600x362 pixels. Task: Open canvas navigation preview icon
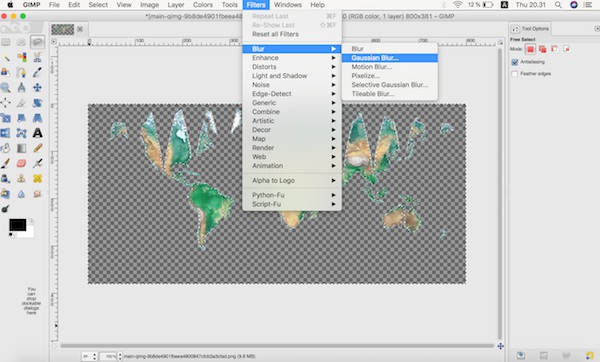pyautogui.click(x=500, y=346)
